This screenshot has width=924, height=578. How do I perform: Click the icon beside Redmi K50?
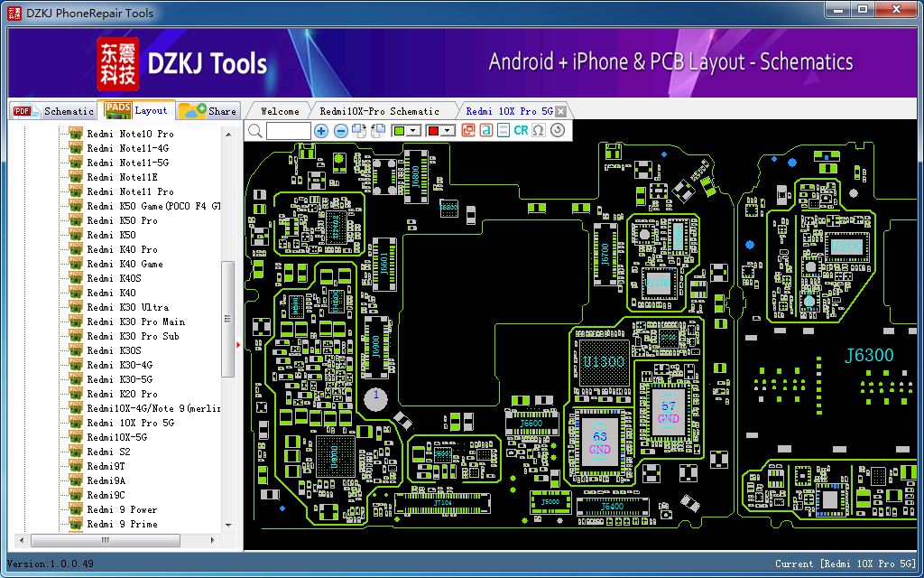coord(76,235)
